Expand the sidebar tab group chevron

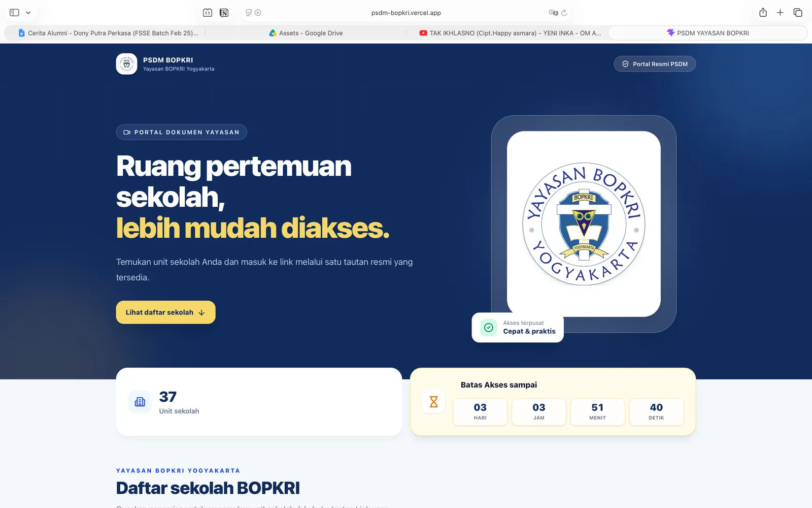pyautogui.click(x=28, y=13)
